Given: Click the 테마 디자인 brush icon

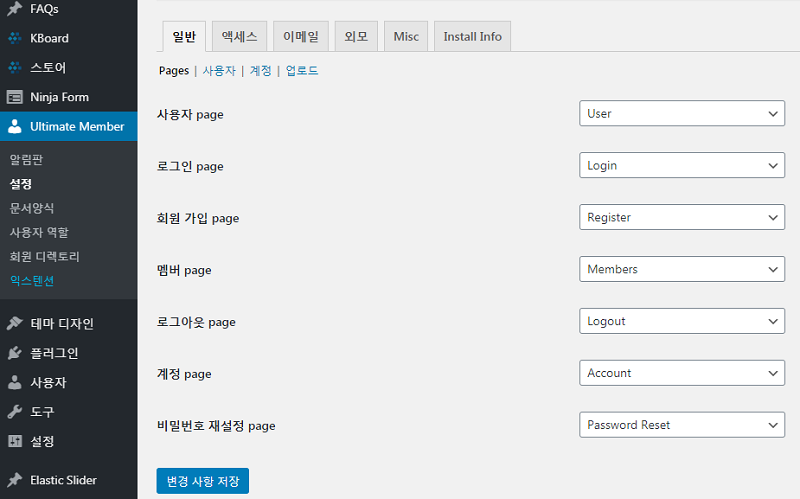Looking at the screenshot, I should coord(15,323).
